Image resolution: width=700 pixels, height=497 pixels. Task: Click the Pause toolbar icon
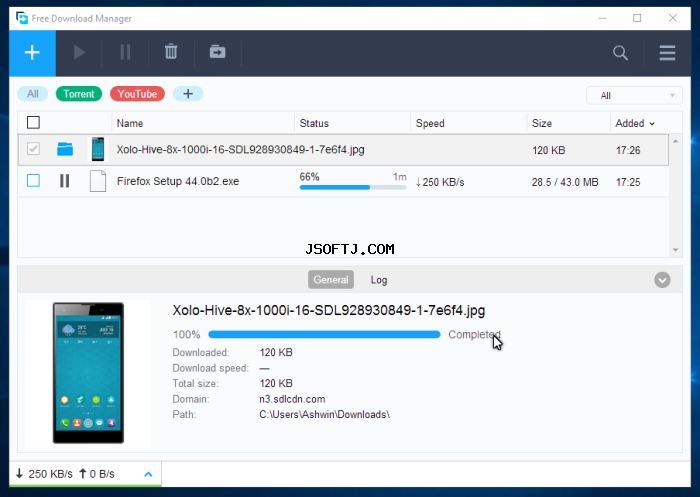125,53
